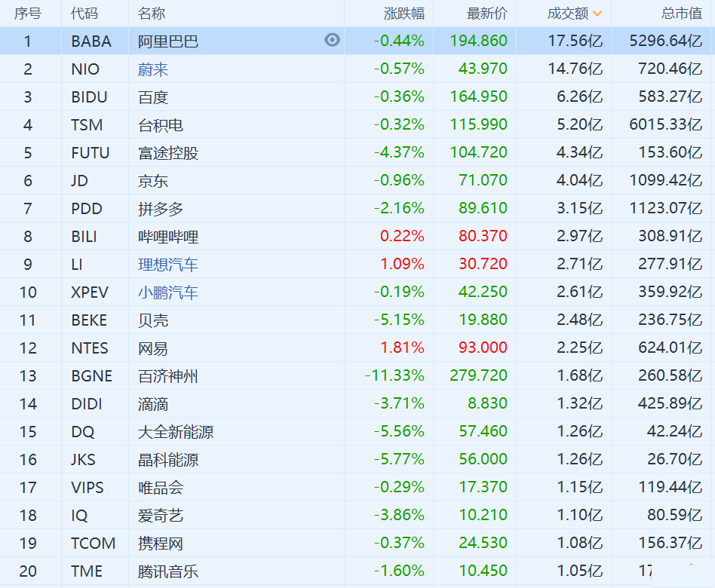Viewport: 715px width, 588px height.
Task: Click the 代码 column header
Action: (x=84, y=14)
